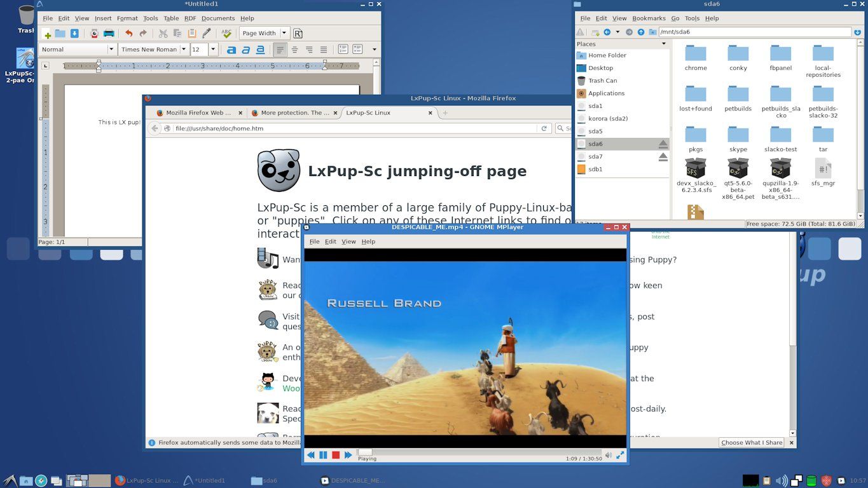This screenshot has width=868, height=488.
Task: Click the Cut scissors icon in AbiWord
Action: 163,33
